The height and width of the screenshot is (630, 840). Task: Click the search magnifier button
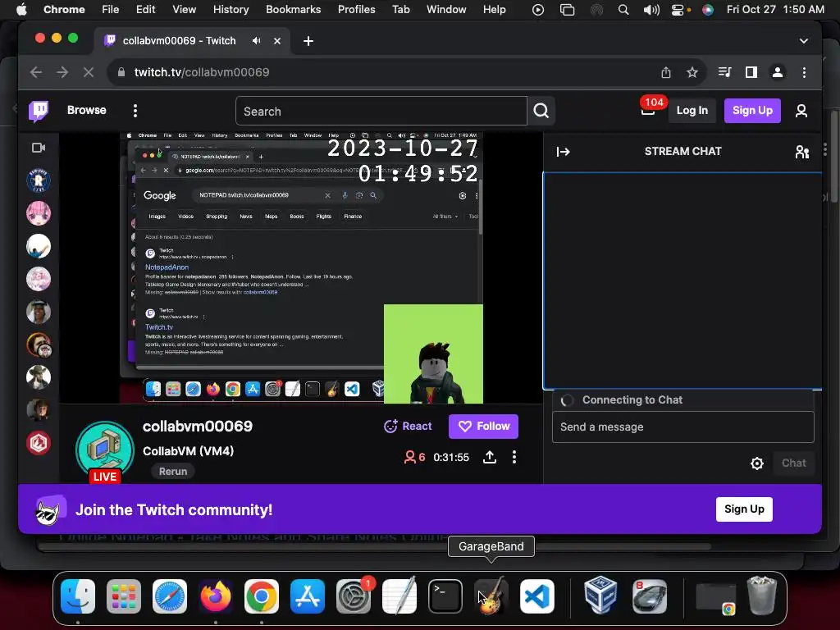(541, 111)
